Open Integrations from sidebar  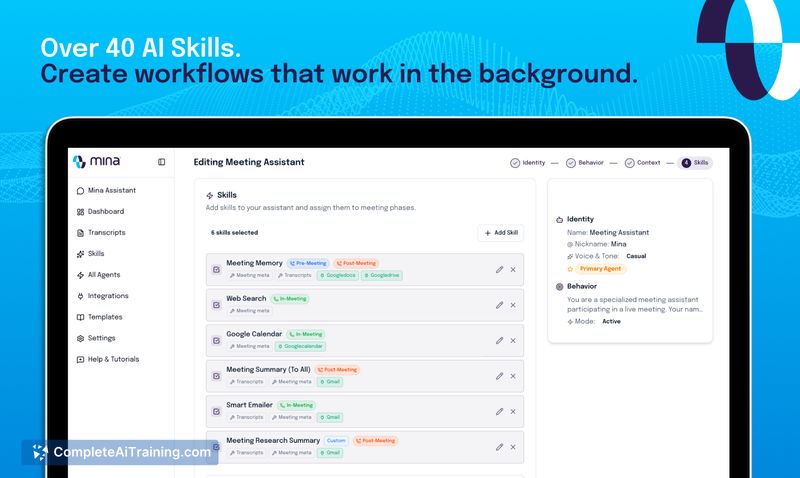(x=103, y=296)
